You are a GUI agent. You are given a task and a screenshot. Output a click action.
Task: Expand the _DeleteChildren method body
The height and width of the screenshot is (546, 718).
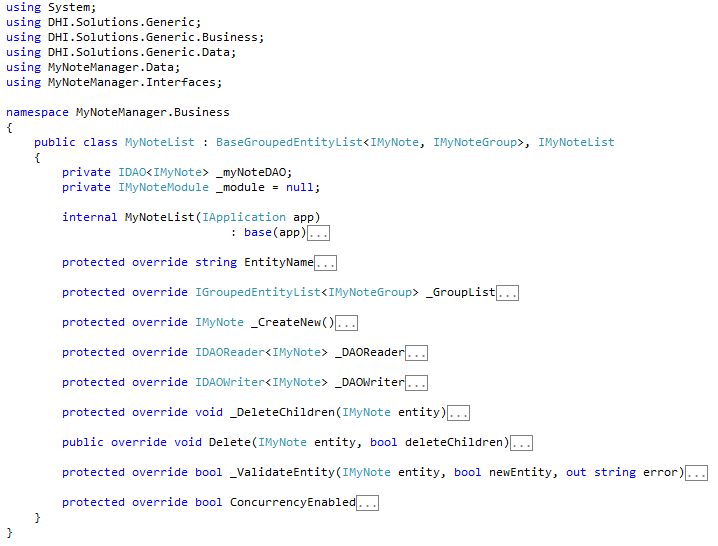[458, 413]
